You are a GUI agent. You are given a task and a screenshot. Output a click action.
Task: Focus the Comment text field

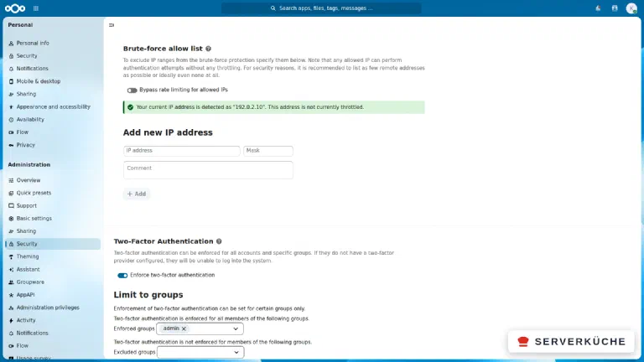(208, 170)
